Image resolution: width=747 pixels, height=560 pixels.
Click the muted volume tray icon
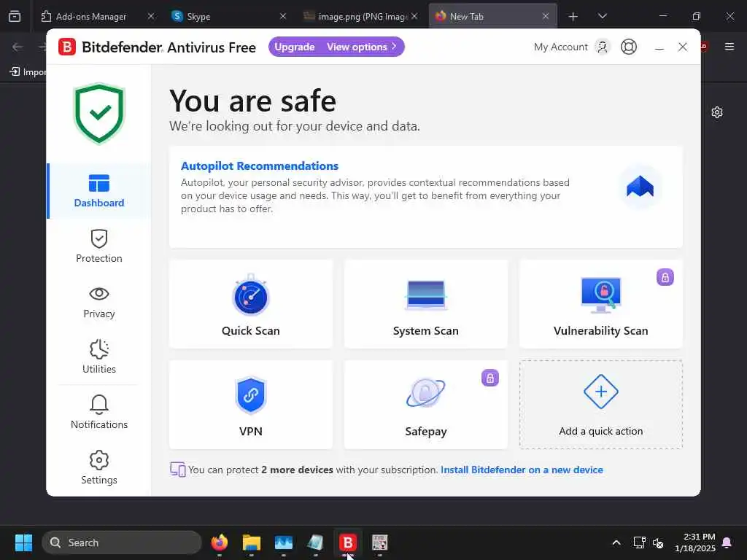(658, 542)
